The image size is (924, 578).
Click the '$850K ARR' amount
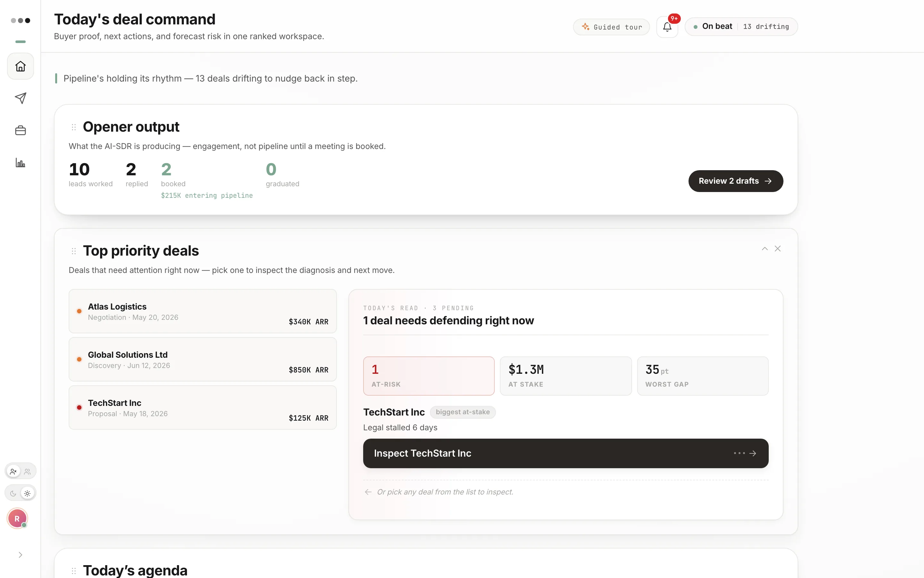(309, 370)
